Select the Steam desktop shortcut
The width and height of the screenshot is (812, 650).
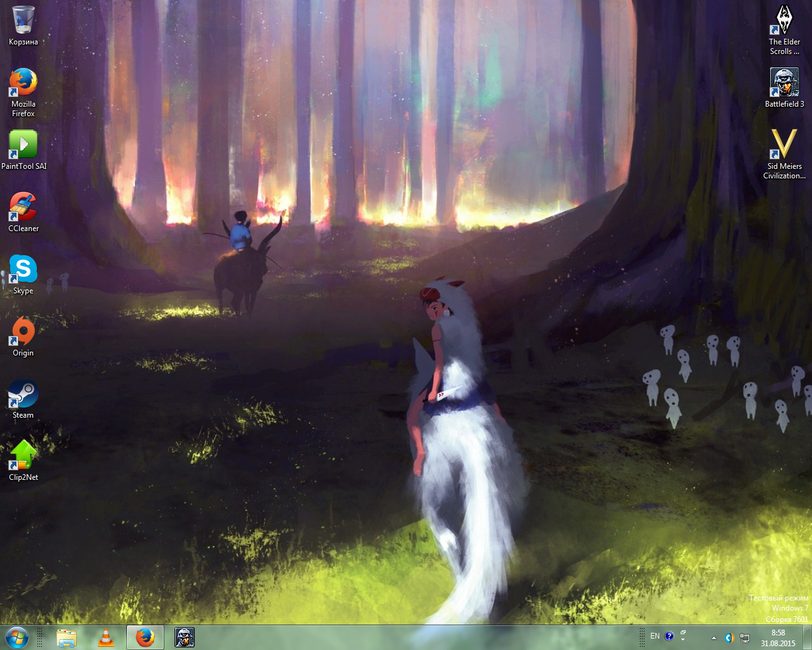tap(23, 399)
